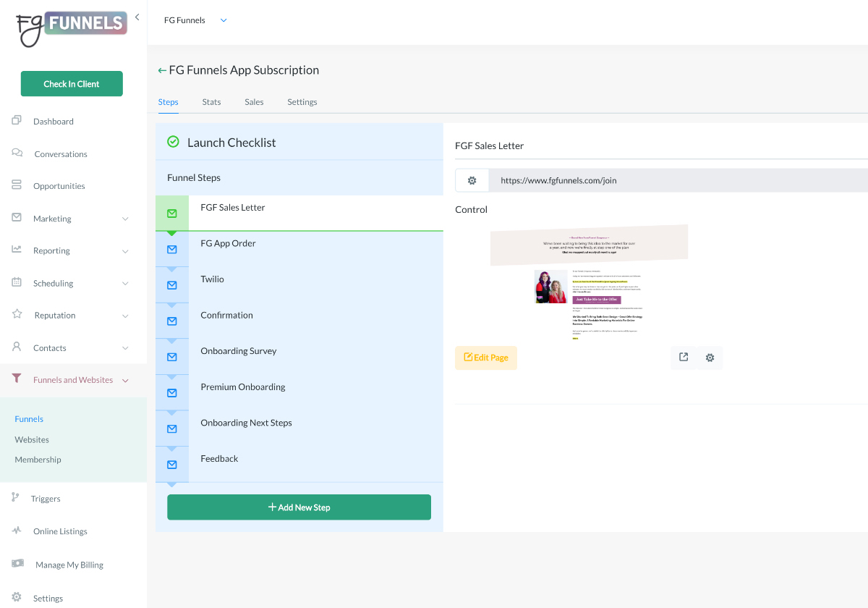Expand the Scheduling menu chevron
Screen dimensions: 868x608
pos(125,284)
